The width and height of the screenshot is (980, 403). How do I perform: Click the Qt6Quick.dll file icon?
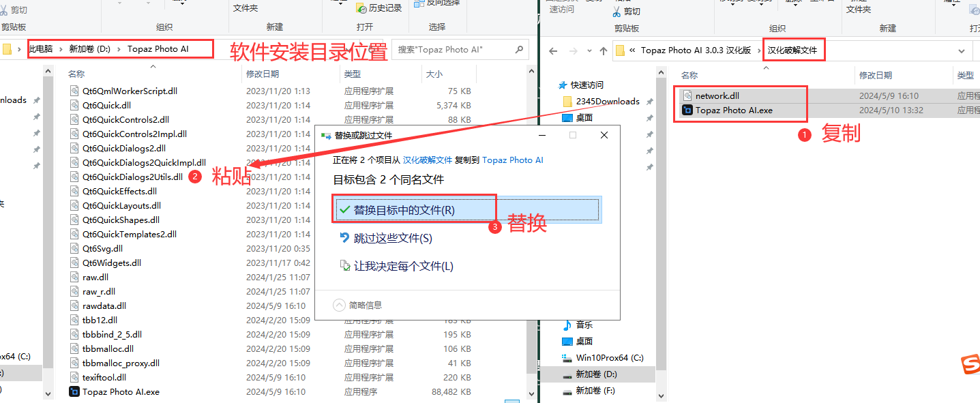click(x=74, y=105)
